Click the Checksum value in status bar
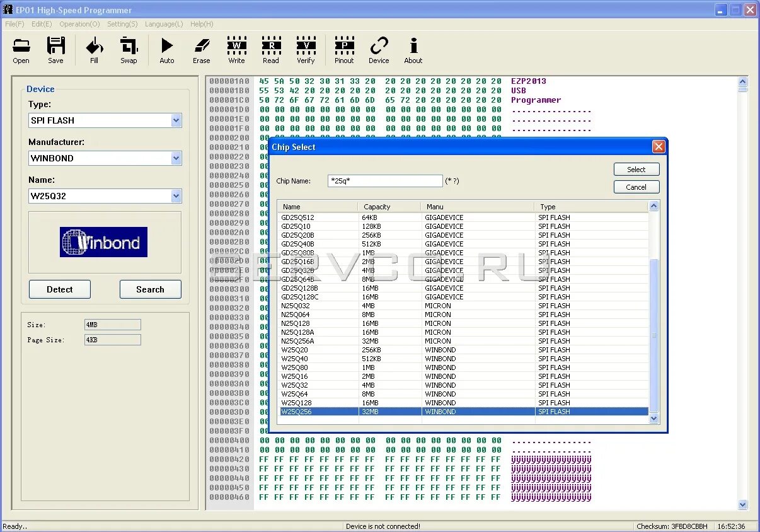This screenshot has height=532, width=760. point(672,526)
